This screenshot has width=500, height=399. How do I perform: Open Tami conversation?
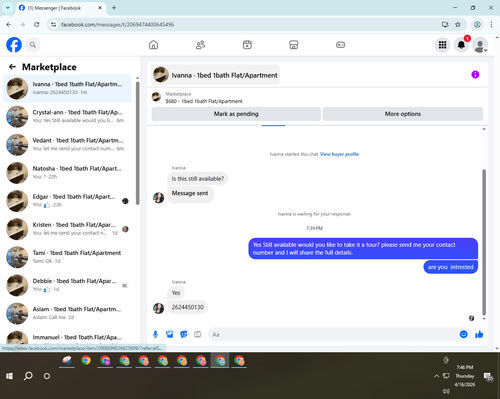coord(68,257)
